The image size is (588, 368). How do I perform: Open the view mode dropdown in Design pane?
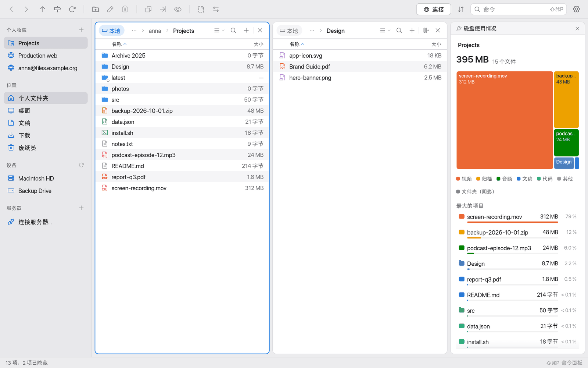(385, 31)
